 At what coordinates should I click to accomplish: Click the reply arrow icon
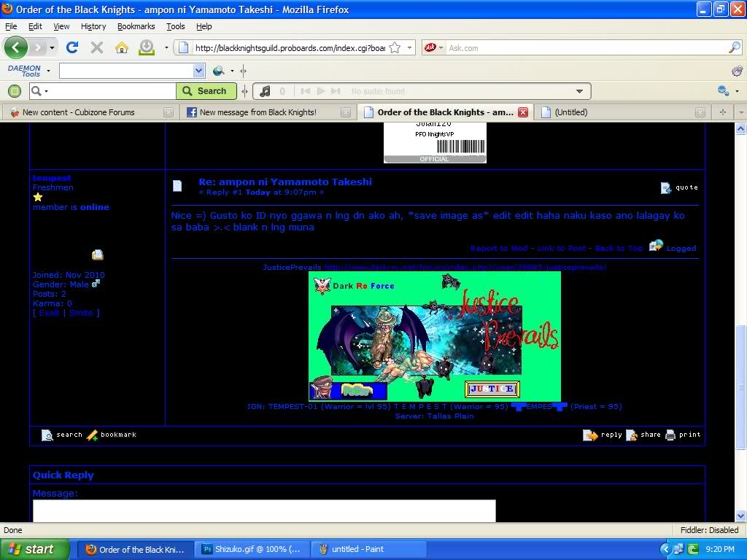coord(590,435)
